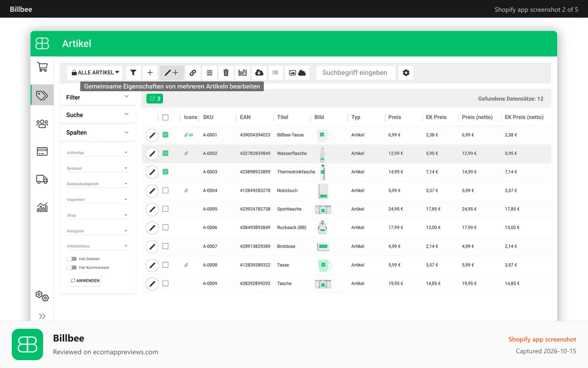Expand sidebar with double chevron
This screenshot has height=368, width=588.
(42, 316)
